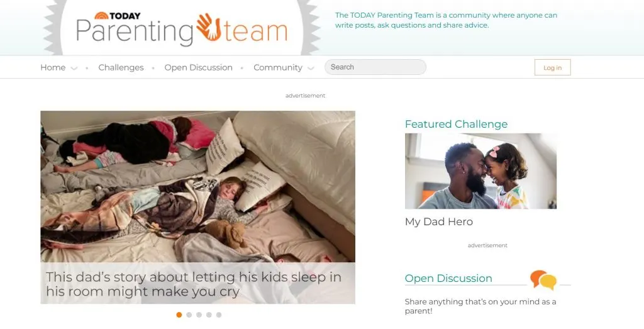Select the second carousel dot
This screenshot has width=644, height=329.
tap(189, 315)
